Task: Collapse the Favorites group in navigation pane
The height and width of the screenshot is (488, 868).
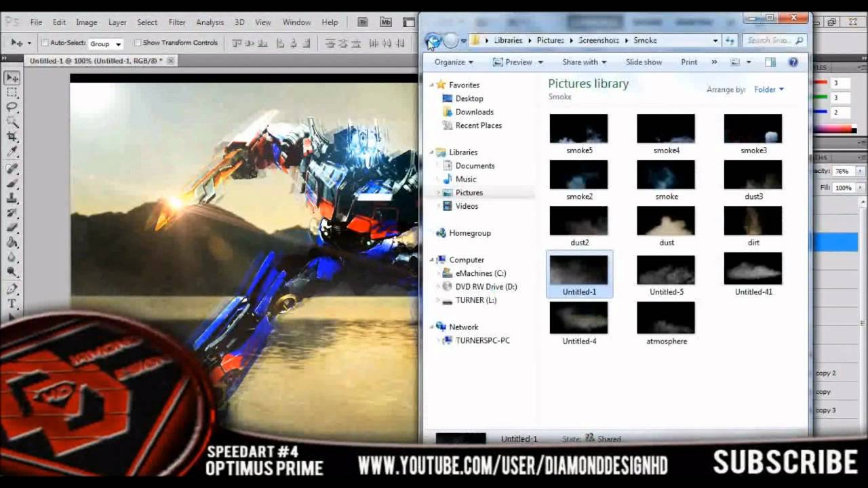Action: (x=431, y=85)
